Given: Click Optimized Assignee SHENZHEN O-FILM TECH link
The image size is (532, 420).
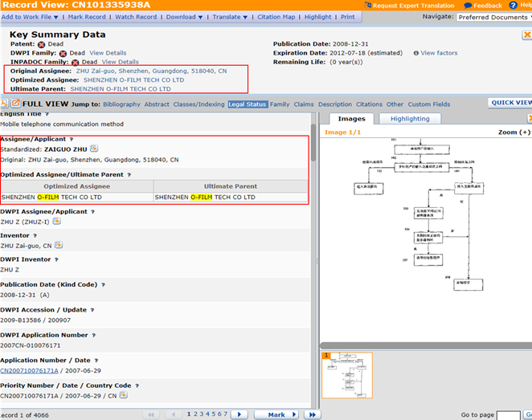Looking at the screenshot, I should coord(133,80).
